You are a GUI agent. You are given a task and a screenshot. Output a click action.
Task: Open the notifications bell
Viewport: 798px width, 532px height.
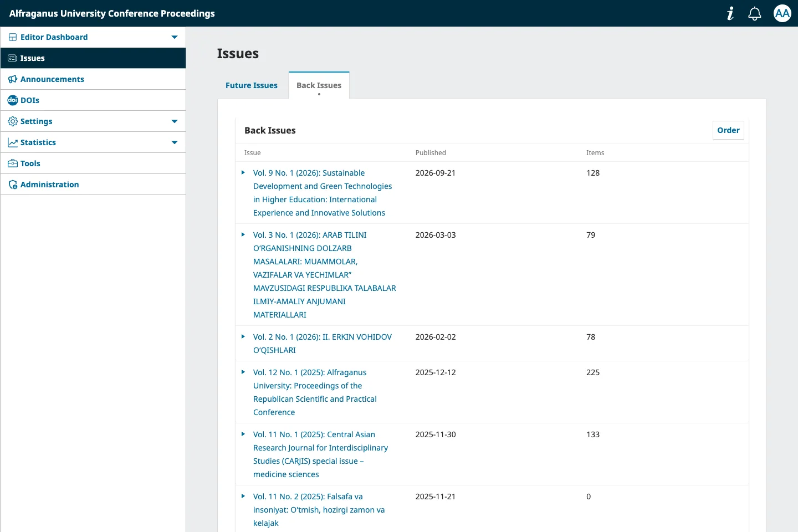(755, 13)
